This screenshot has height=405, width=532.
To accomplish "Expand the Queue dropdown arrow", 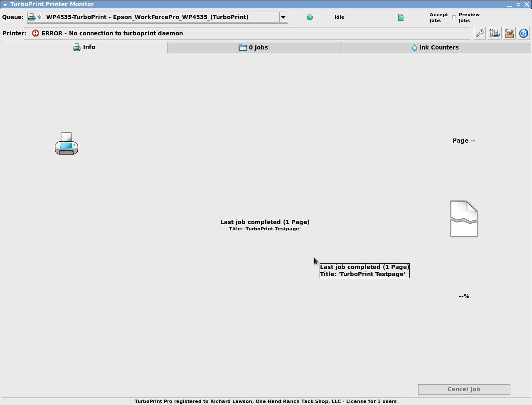I will [x=283, y=17].
